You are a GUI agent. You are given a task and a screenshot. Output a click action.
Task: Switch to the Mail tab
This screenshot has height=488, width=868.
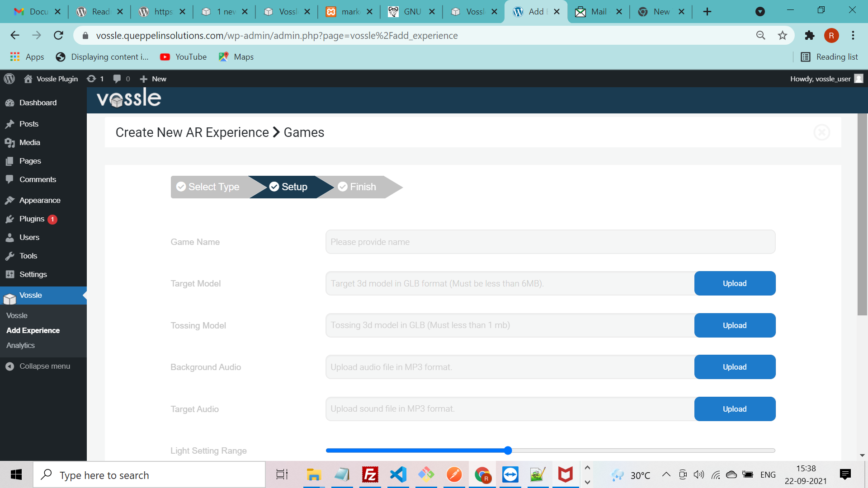click(x=598, y=12)
